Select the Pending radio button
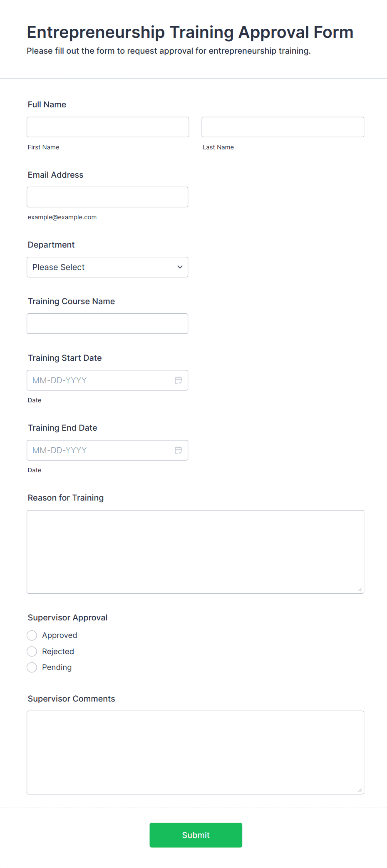Image resolution: width=387 pixels, height=868 pixels. point(32,667)
